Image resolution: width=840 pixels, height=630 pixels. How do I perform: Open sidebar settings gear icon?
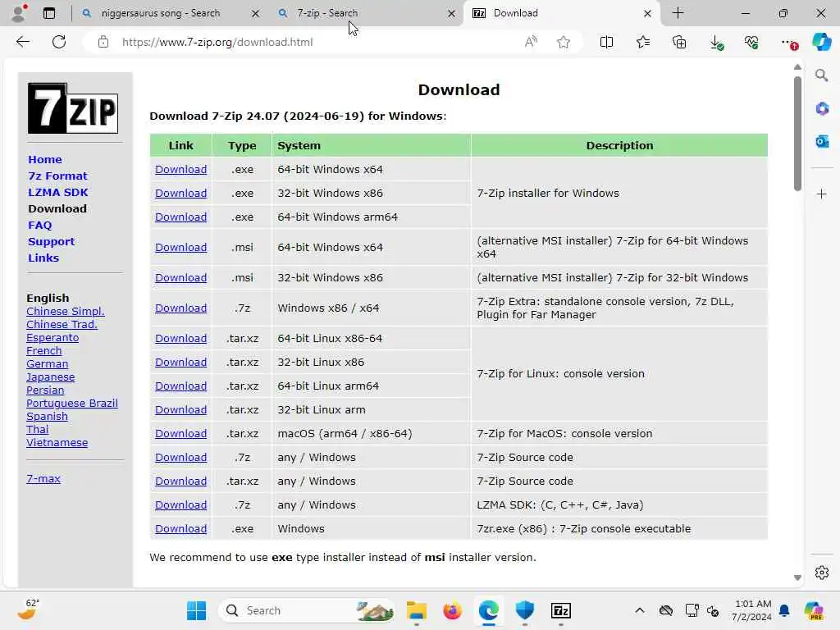(822, 573)
